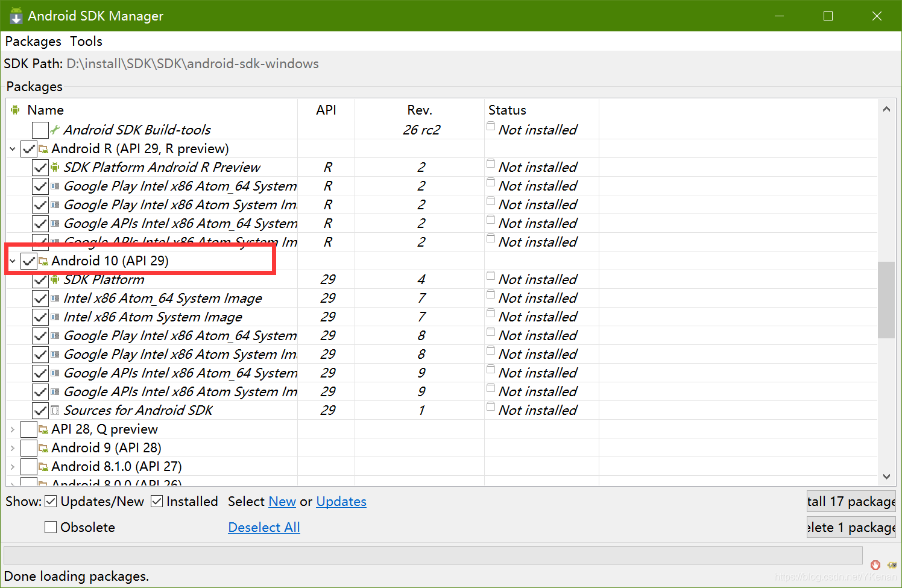Click the log icon in status bar corner
902x588 pixels.
[x=892, y=565]
